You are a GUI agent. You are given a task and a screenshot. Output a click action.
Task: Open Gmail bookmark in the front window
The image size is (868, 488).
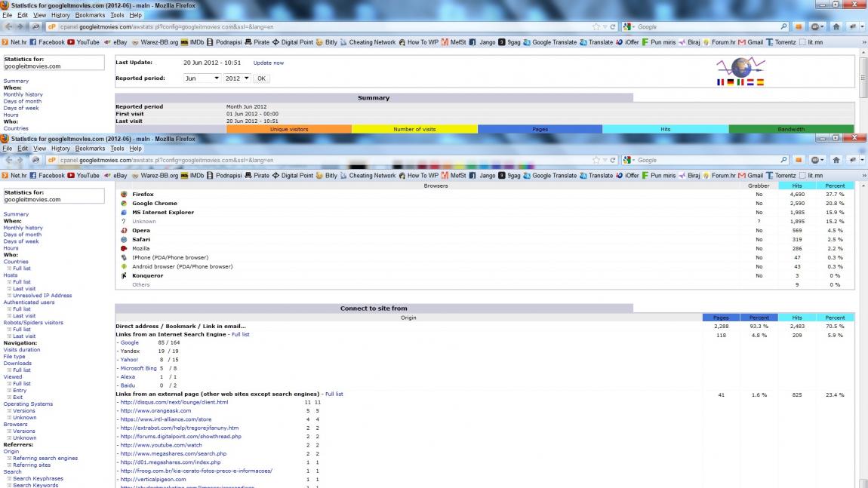[750, 176]
